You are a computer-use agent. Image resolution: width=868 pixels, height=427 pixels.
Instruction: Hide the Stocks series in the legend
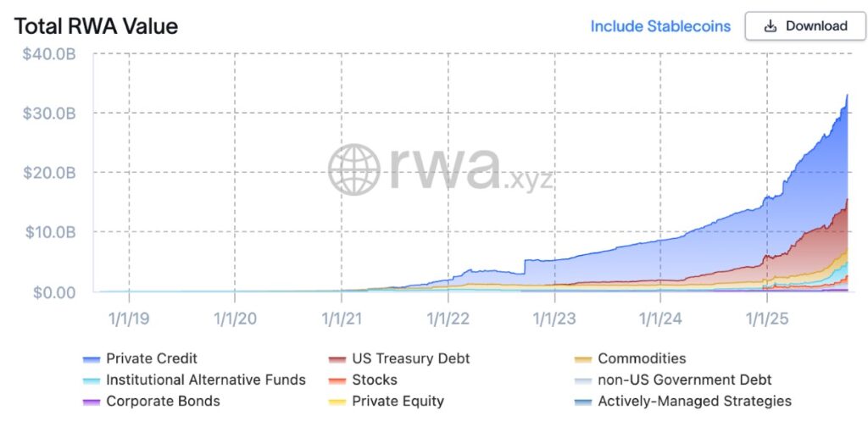[363, 380]
